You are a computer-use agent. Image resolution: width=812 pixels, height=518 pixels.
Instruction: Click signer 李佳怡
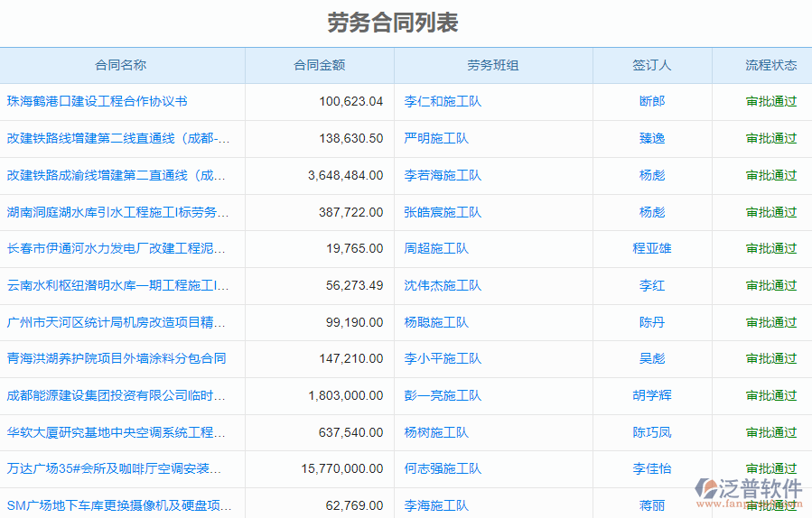click(652, 469)
